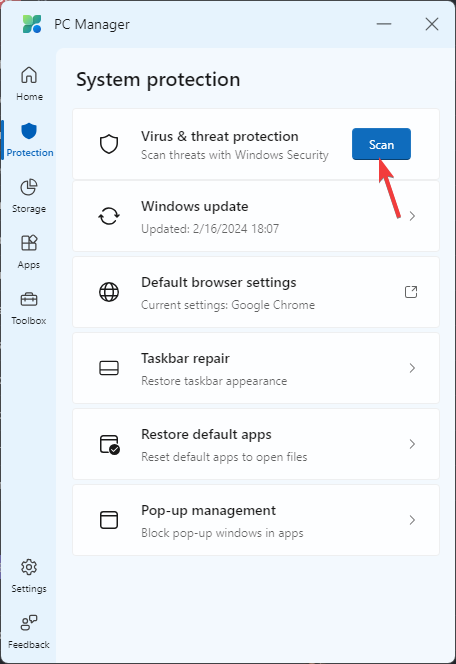Expand the Pop-up management chevron
Viewport: 456px width, 664px height.
(412, 520)
